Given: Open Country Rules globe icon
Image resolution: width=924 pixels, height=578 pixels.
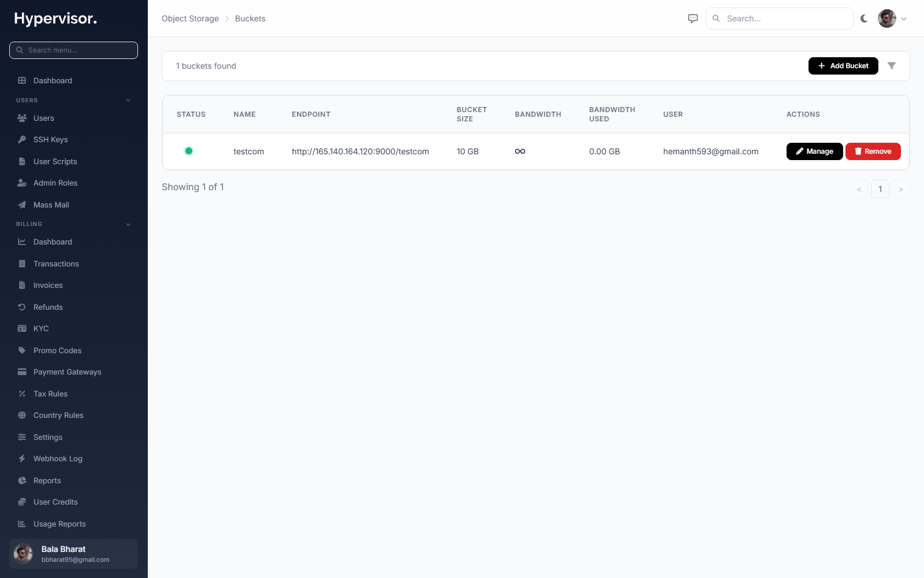Looking at the screenshot, I should (x=22, y=415).
